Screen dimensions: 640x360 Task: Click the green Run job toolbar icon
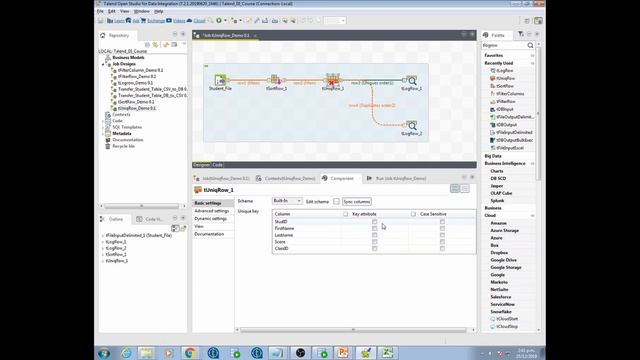219,20
